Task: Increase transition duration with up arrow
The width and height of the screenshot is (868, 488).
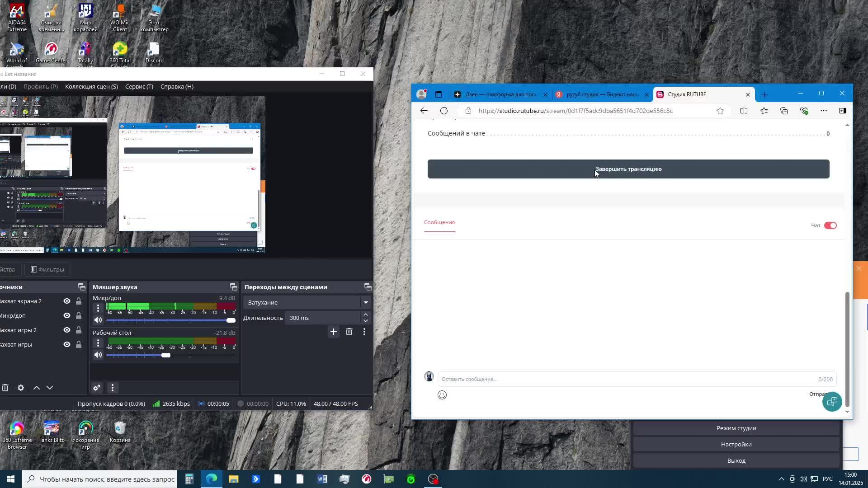Action: [x=365, y=314]
